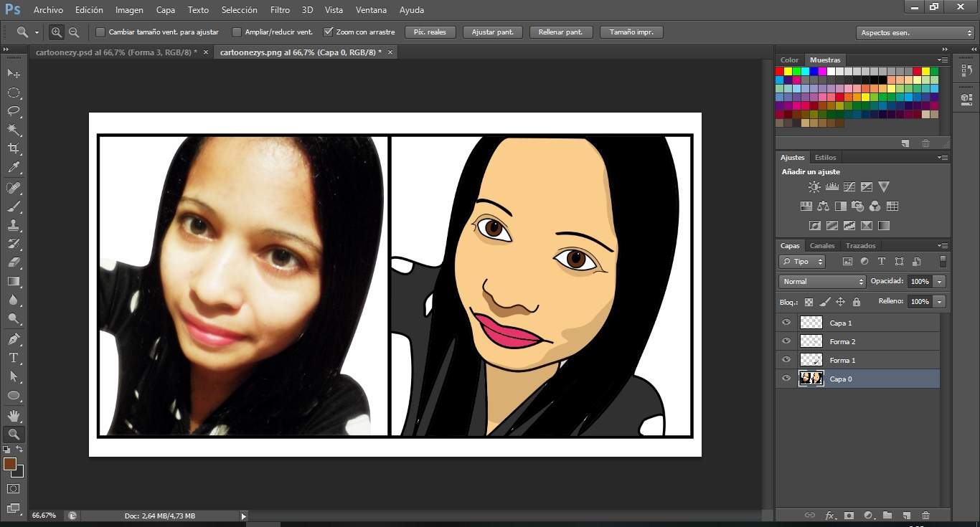Hide the Capa 1 layer
This screenshot has height=527, width=980.
tap(786, 323)
